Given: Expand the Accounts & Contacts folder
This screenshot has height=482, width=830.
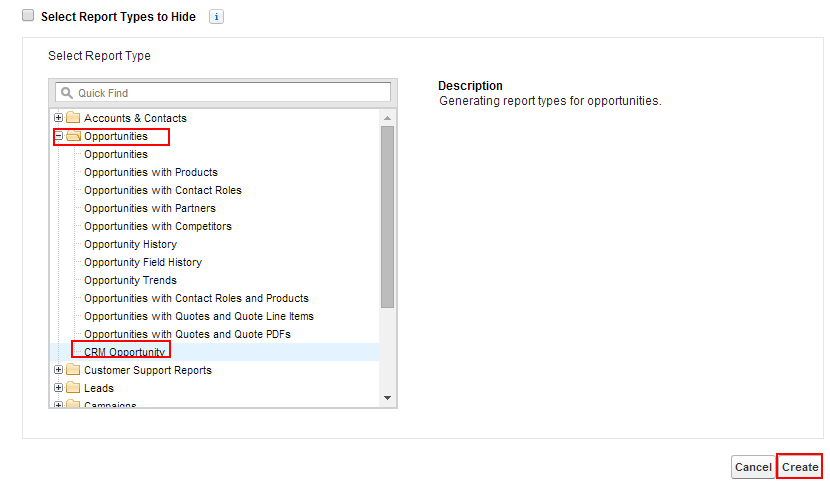Looking at the screenshot, I should point(59,117).
